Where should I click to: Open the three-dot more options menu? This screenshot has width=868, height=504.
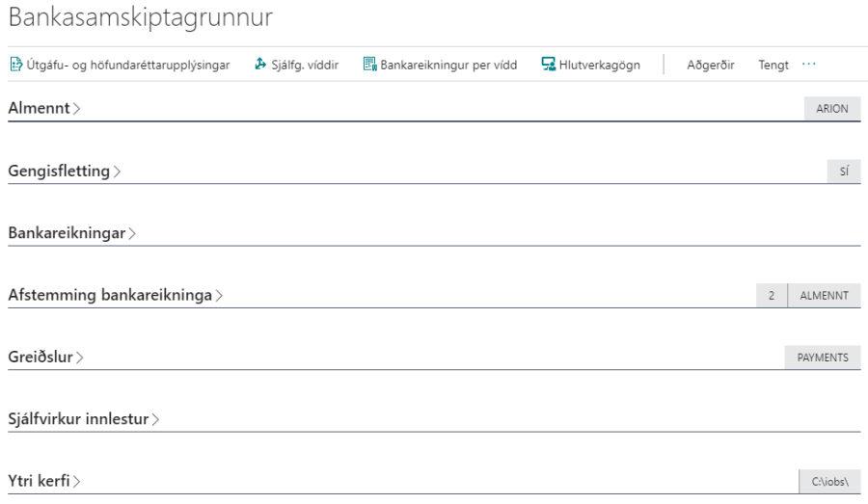[808, 65]
